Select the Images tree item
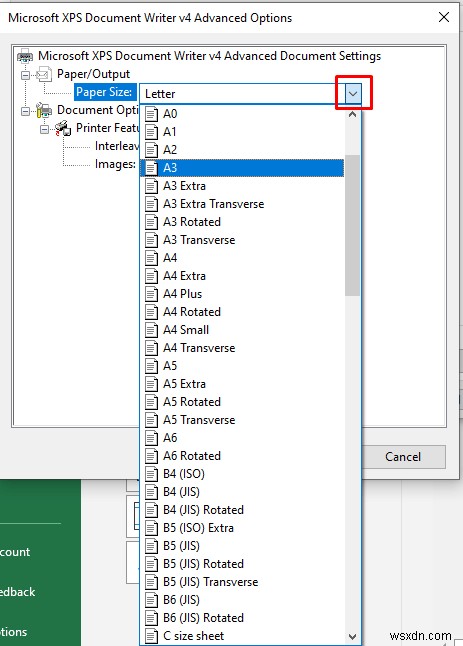This screenshot has width=463, height=646. pos(115,164)
